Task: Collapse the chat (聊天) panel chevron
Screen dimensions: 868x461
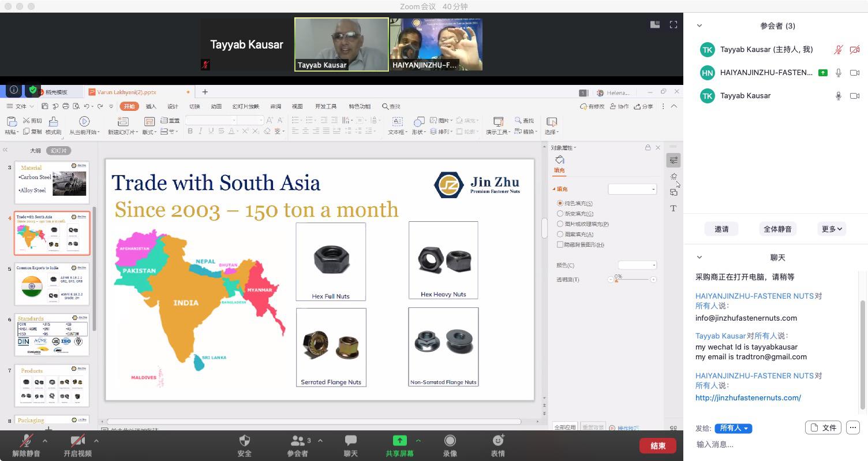Action: click(x=699, y=257)
